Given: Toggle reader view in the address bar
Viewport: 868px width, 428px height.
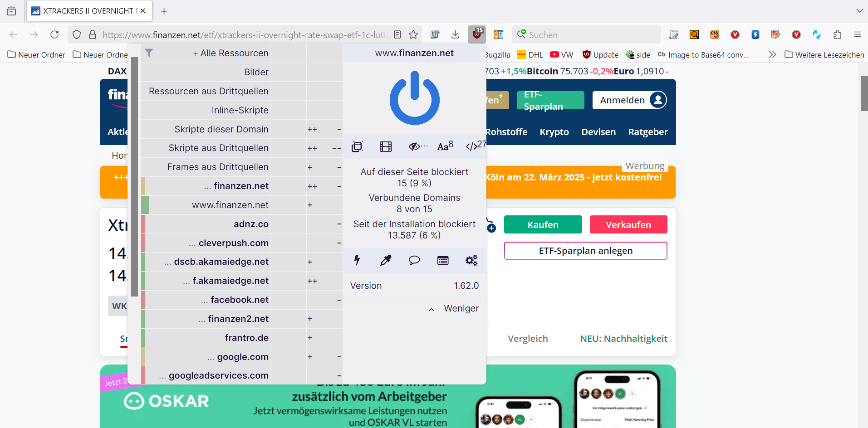Looking at the screenshot, I should (397, 34).
